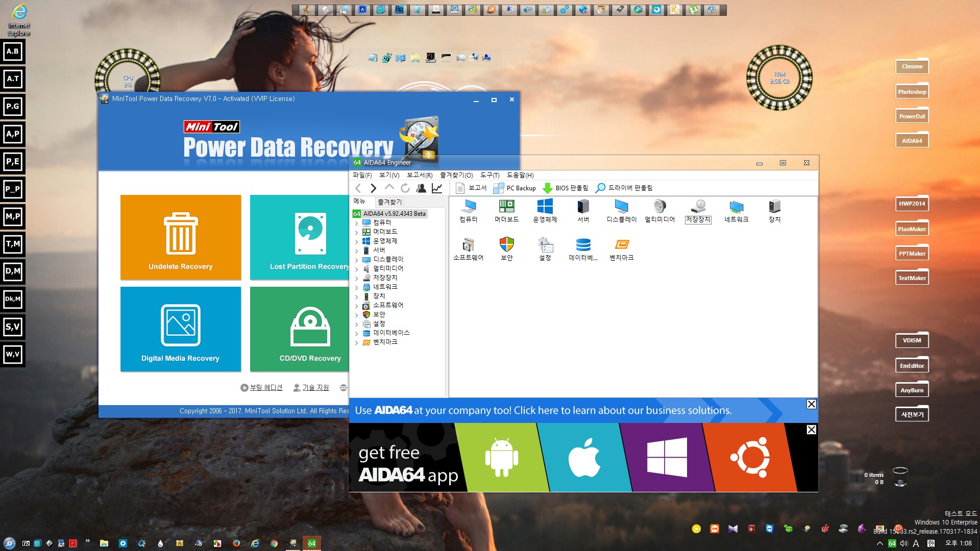The width and height of the screenshot is (980, 551).
Task: Close the get free AIDA64 app banner
Action: point(811,430)
